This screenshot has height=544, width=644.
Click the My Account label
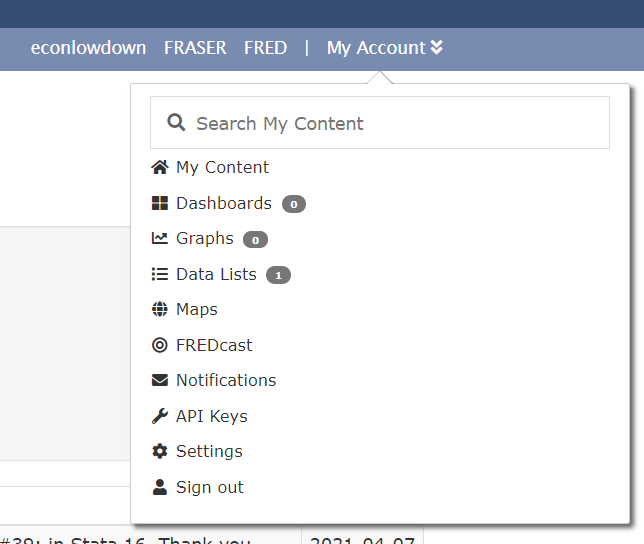coord(376,48)
